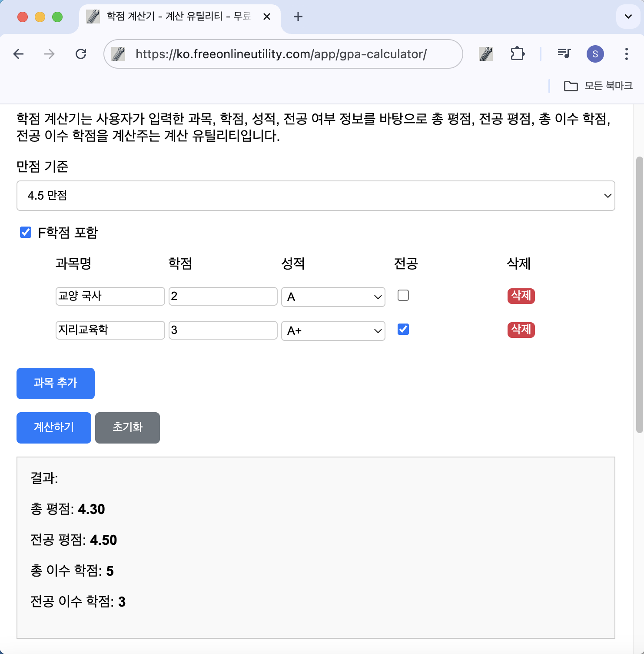Open the Chrome three-dot menu

[x=626, y=54]
